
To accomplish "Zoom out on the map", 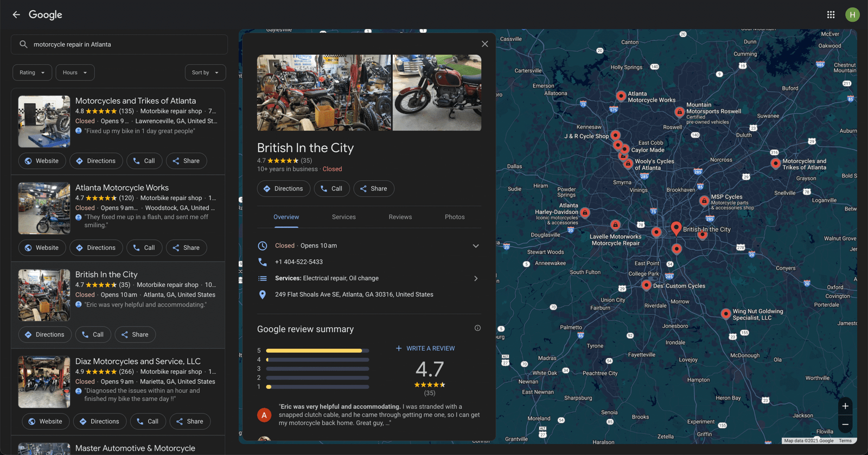I will pos(845,425).
